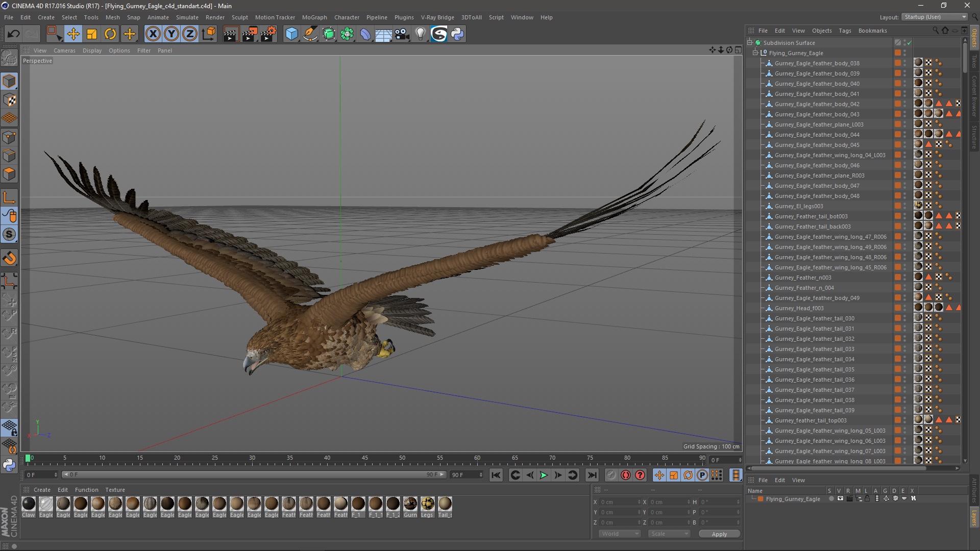Click the Record Active Objects button
This screenshot has width=980, height=551.
(611, 475)
